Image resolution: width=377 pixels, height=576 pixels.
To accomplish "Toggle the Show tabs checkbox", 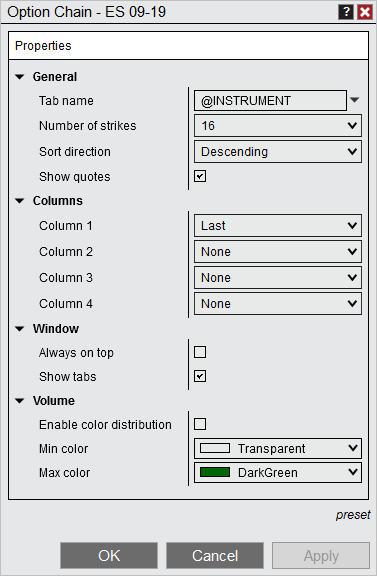I will [200, 376].
